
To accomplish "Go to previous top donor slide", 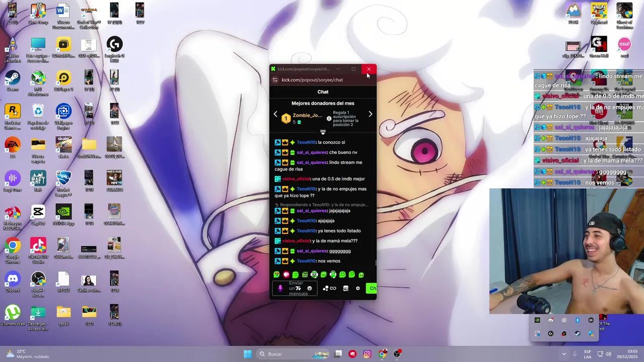I will [x=275, y=115].
